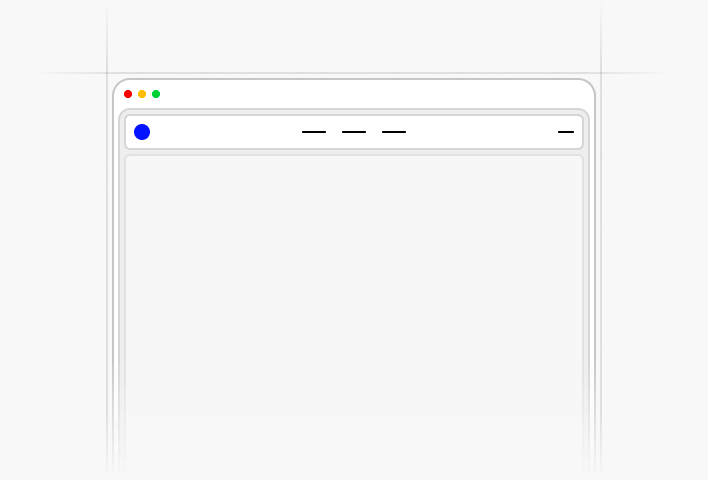Click navbar gap before the right-end short line
The width and height of the screenshot is (708, 480).
click(481, 132)
